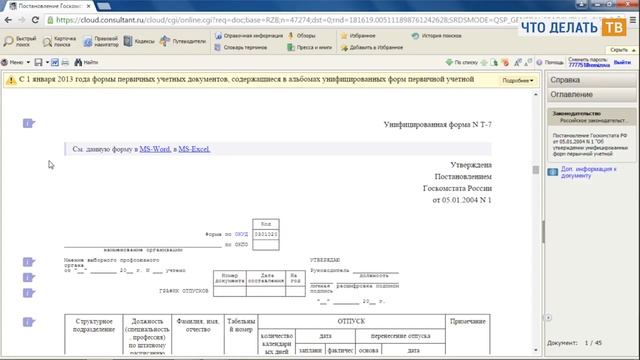Follow the ОКУД link

coord(241,234)
